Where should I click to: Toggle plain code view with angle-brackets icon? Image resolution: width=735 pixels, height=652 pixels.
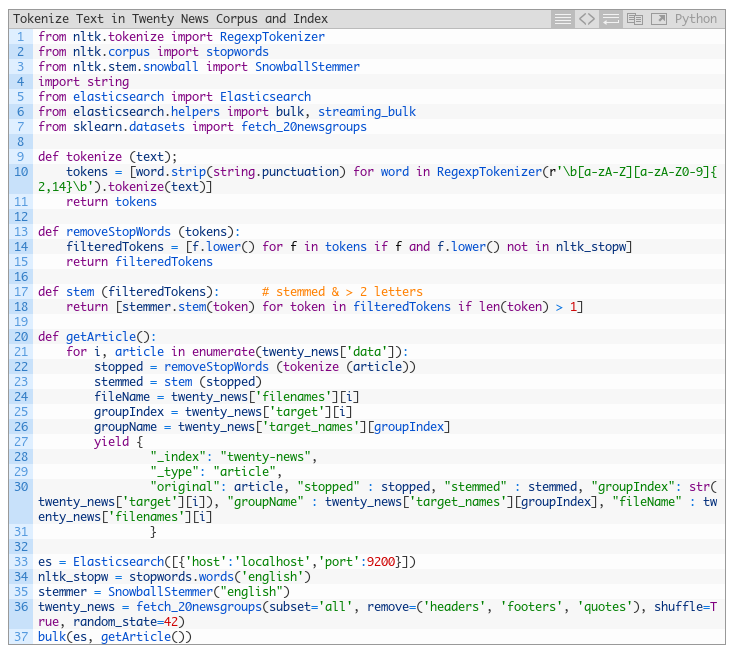(x=587, y=19)
